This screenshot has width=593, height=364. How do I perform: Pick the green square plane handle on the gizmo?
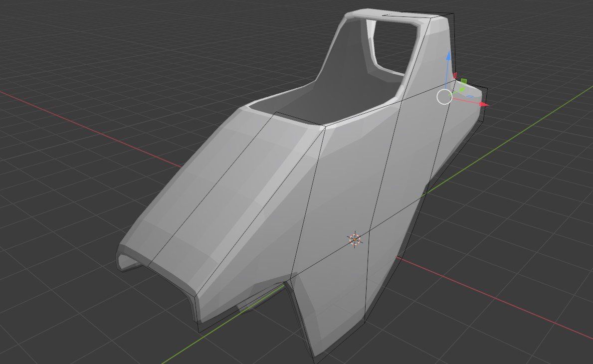pos(464,81)
